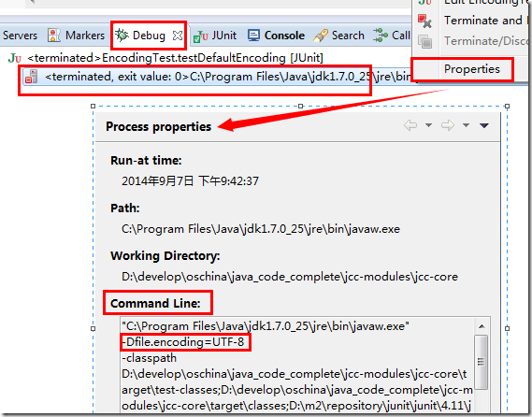Viewport: 532px width, 417px height.
Task: Click the JUnit launch icon beside EncodingTest
Action: coord(14,58)
